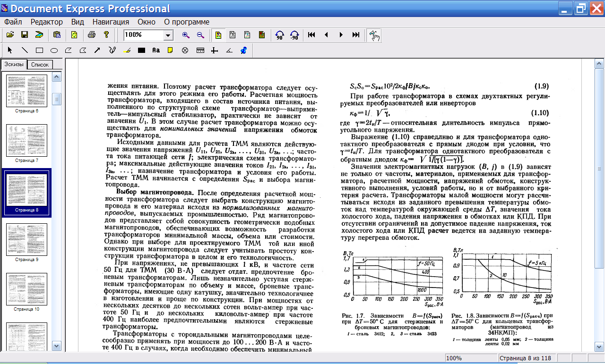Viewport: 605px width, 364px height.
Task: Select the Angle measurement tool
Action: pyautogui.click(x=229, y=50)
